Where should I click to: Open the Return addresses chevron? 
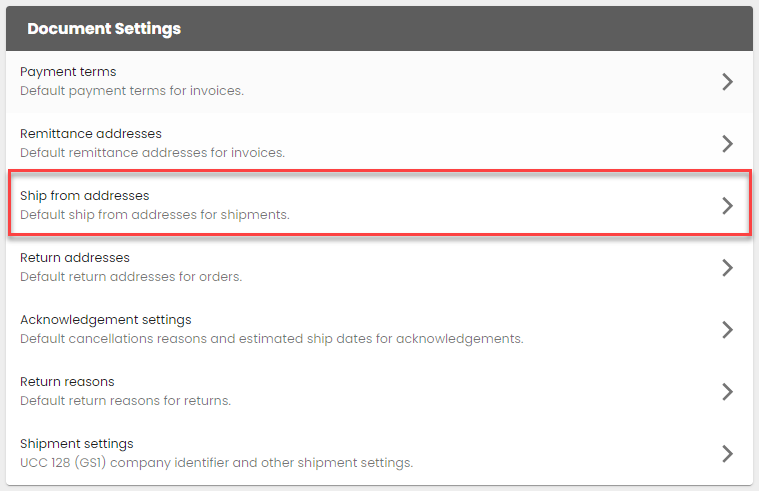pyautogui.click(x=728, y=268)
